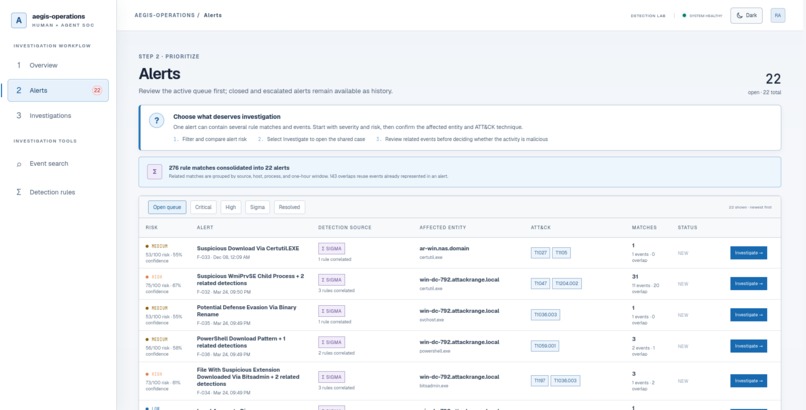The image size is (806, 410).
Task: Toggle the Dark theme button
Action: click(x=746, y=15)
